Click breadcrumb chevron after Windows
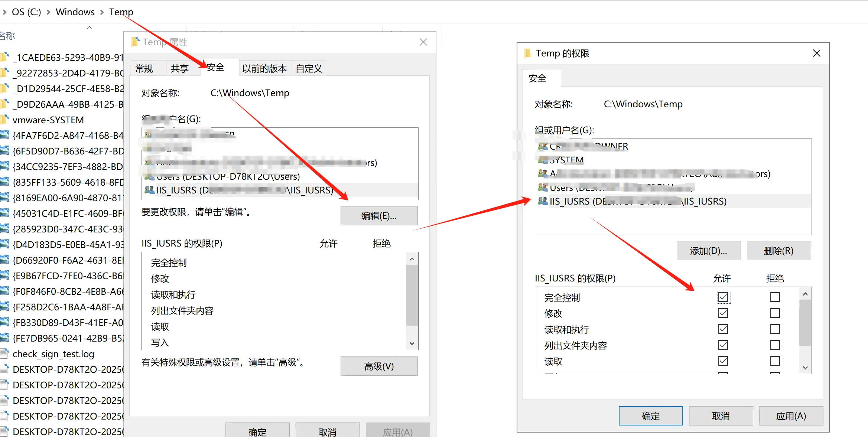Image resolution: width=868 pixels, height=437 pixels. [102, 12]
